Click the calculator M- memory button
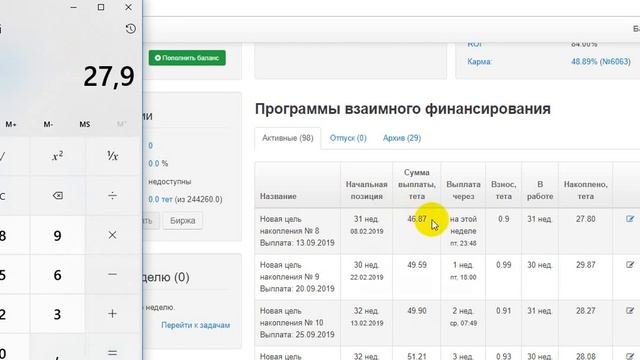640x360 pixels. pyautogui.click(x=48, y=124)
